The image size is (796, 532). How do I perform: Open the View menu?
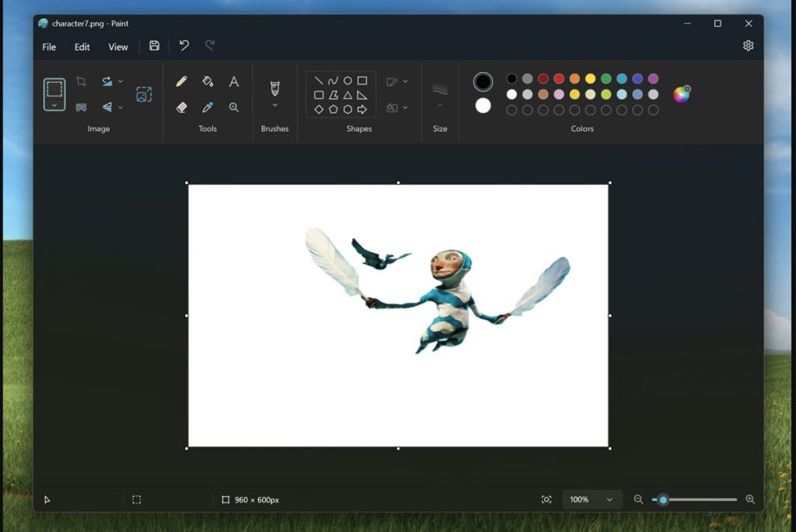pyautogui.click(x=117, y=47)
